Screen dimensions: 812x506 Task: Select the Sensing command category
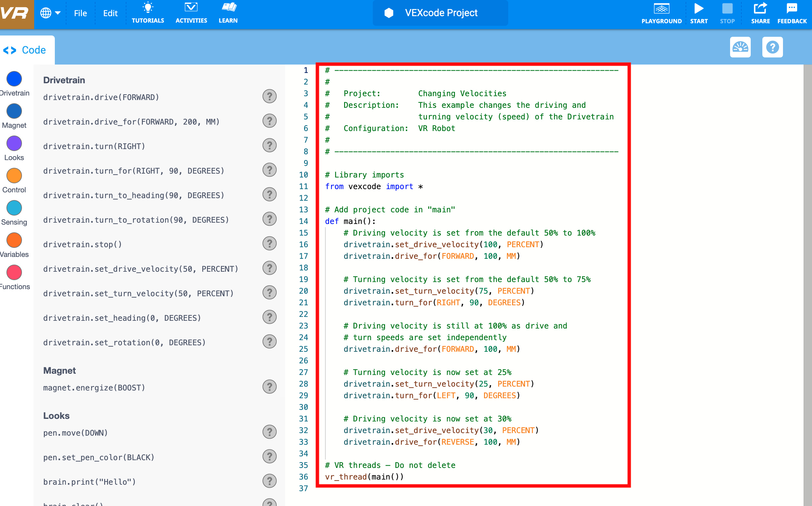click(x=14, y=208)
